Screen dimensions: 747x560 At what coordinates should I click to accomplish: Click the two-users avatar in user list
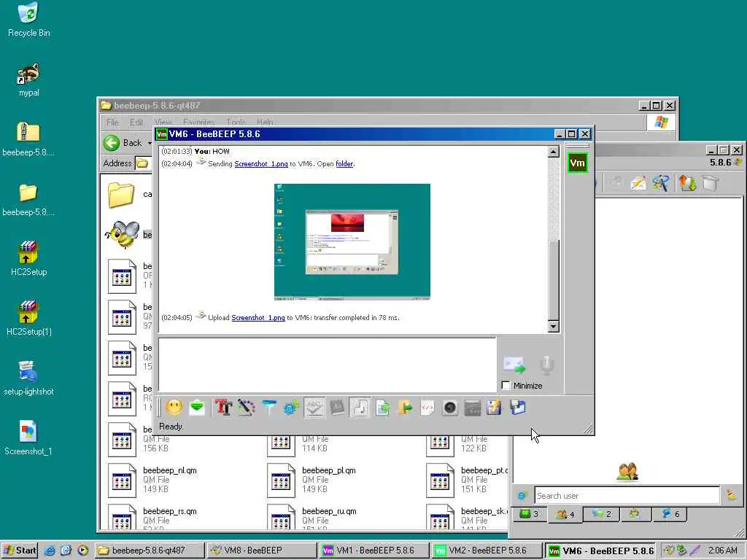point(627,472)
